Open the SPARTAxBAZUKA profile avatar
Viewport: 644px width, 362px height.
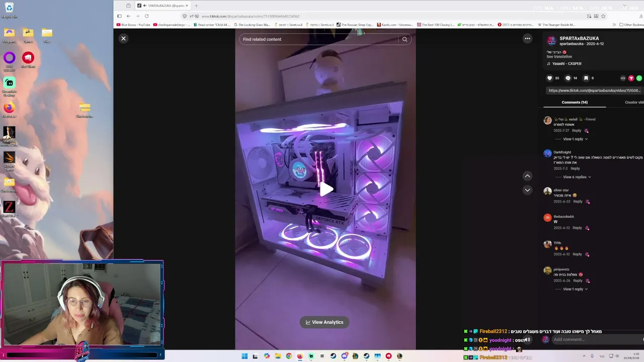[x=551, y=41]
